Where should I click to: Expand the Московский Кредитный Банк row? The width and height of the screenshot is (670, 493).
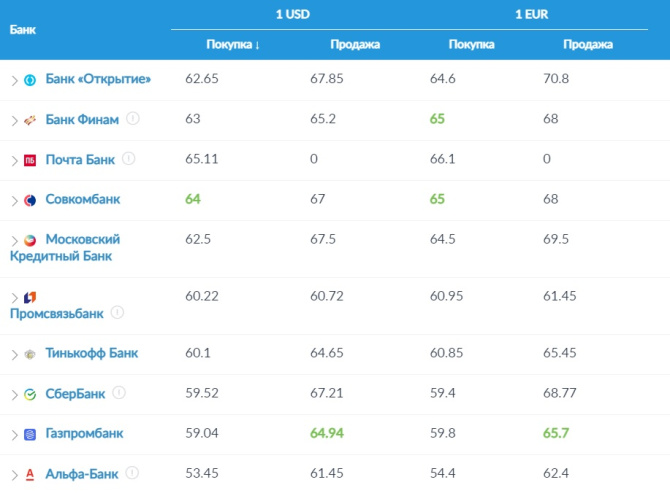point(14,241)
